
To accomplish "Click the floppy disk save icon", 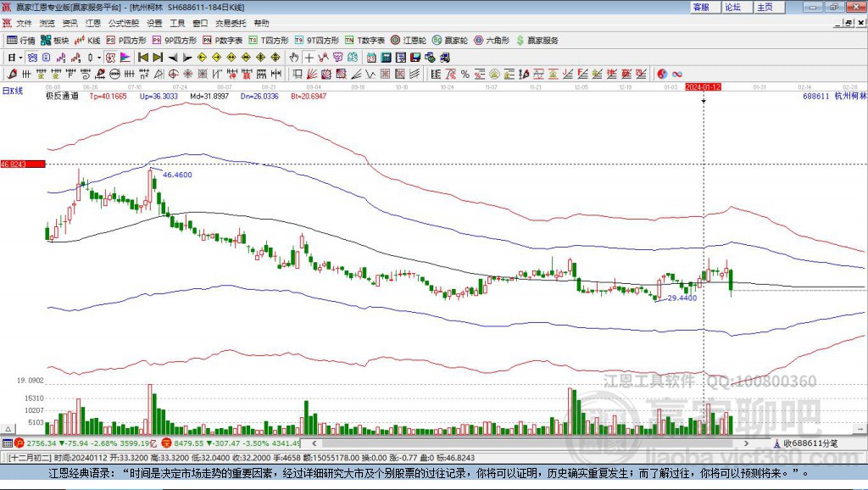I will pos(415,57).
